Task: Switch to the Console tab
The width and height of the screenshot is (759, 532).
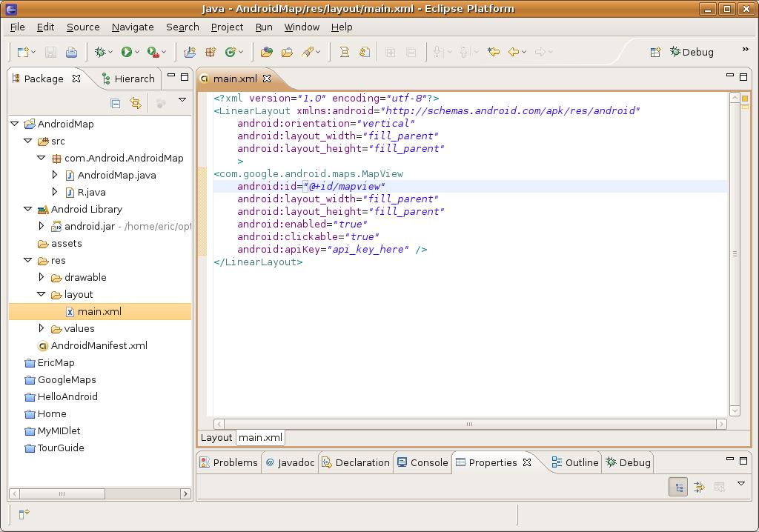Action: point(422,462)
